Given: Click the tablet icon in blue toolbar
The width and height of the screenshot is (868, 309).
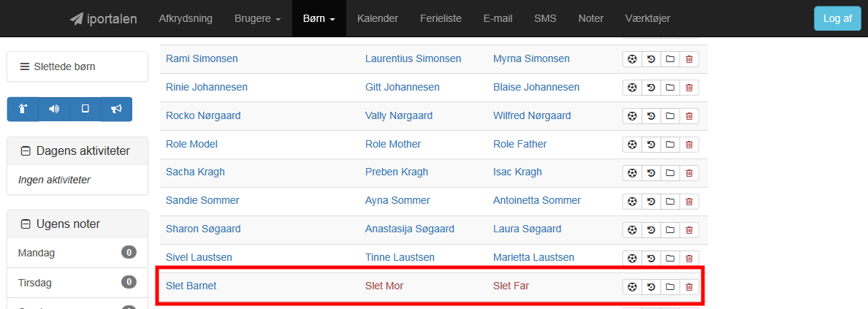Looking at the screenshot, I should tap(85, 109).
